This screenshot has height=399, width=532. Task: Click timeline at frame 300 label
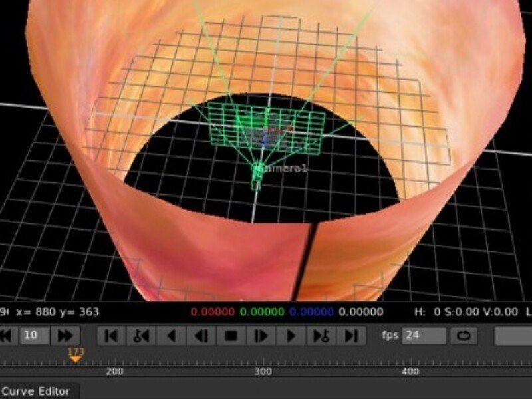point(263,372)
